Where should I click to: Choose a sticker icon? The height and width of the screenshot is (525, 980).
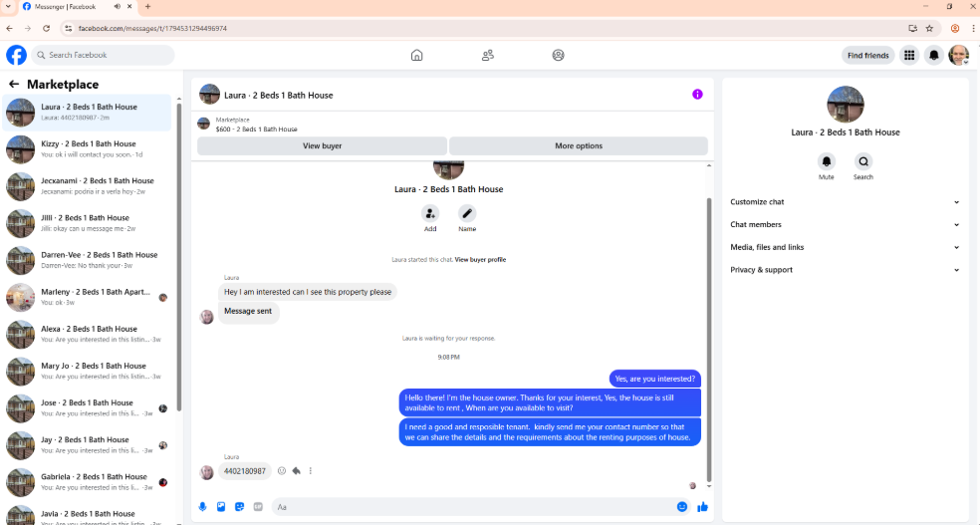(239, 507)
